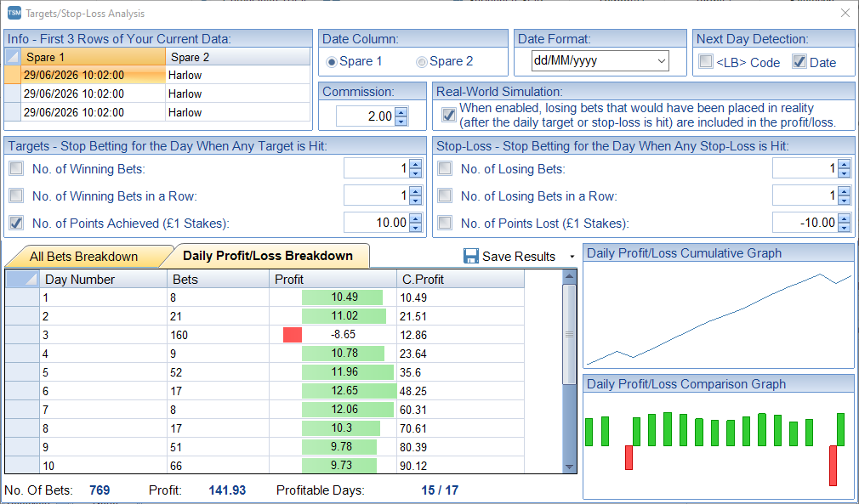Click the green 10.49 profit bar
The height and width of the screenshot is (504, 859).
coord(342,297)
